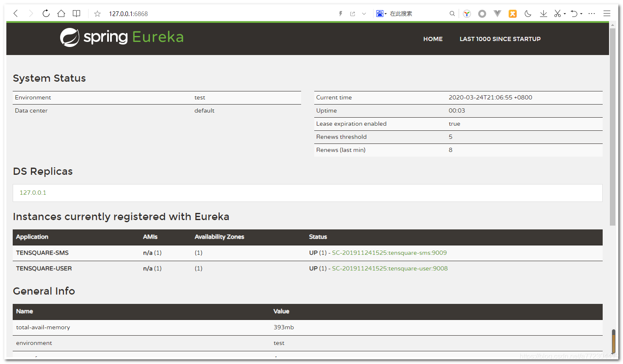This screenshot has height=364, width=623.
Task: Open the bookmarks book icon
Action: [x=76, y=13]
